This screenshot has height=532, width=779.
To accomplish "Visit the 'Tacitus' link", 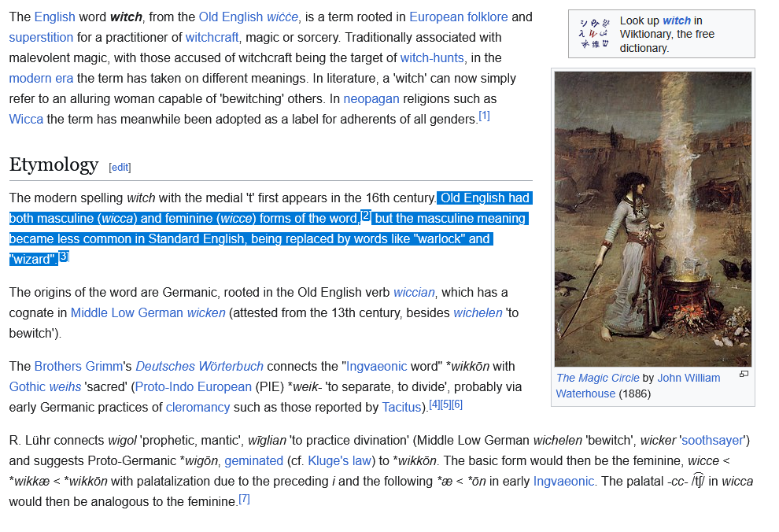I will 401,407.
